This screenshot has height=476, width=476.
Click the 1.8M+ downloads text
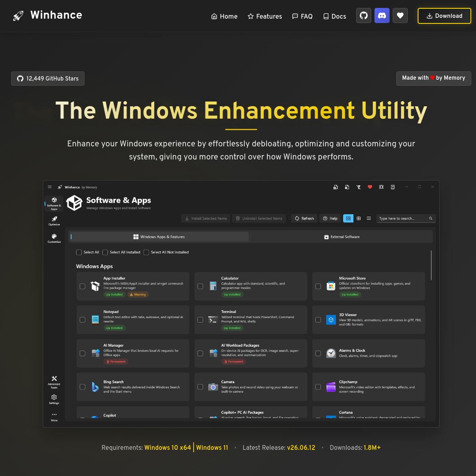[372, 447]
